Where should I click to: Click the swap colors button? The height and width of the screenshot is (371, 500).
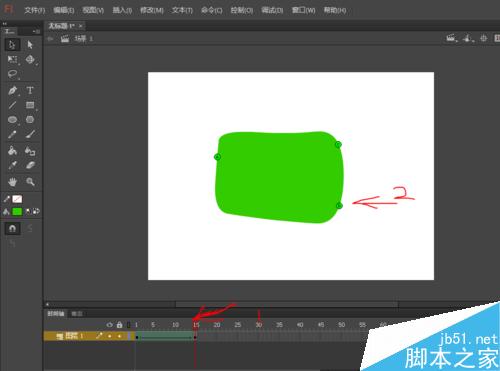click(x=36, y=211)
